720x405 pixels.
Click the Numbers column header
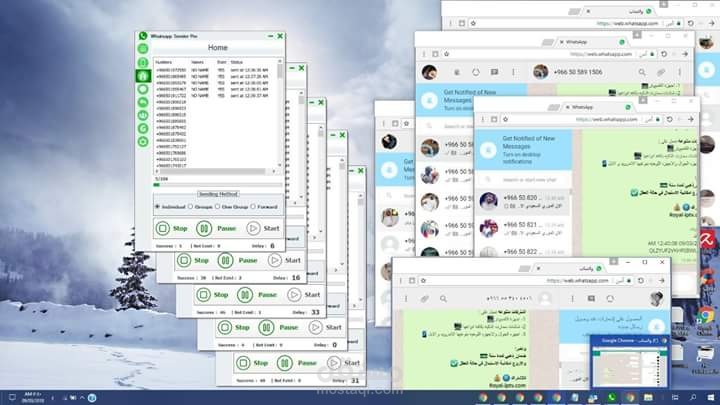[x=163, y=62]
